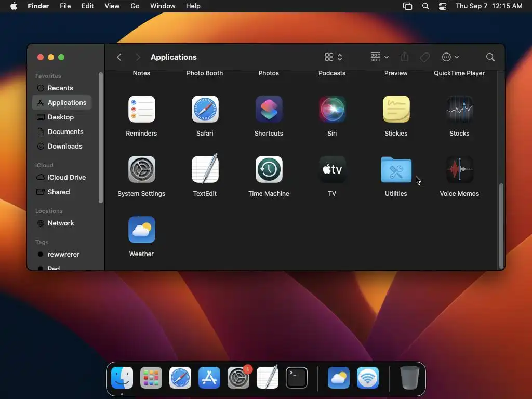The height and width of the screenshot is (399, 532).
Task: Click the Share toolbar icon
Action: (404, 57)
